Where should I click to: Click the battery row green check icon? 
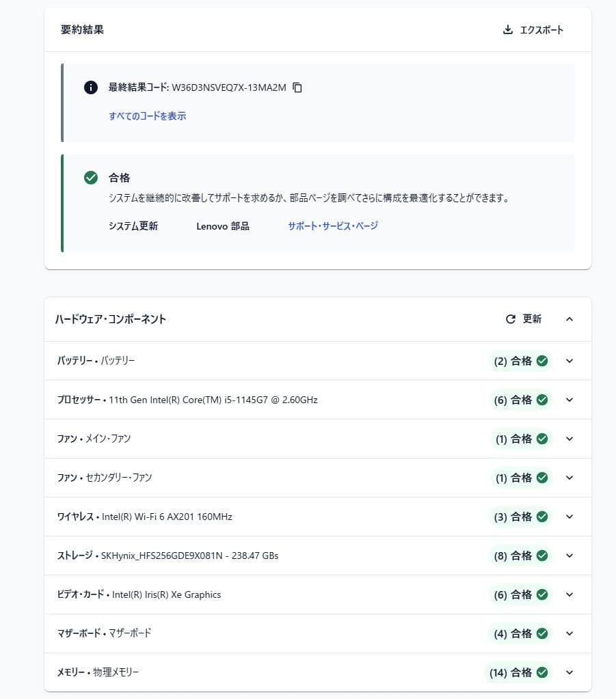[x=542, y=361]
